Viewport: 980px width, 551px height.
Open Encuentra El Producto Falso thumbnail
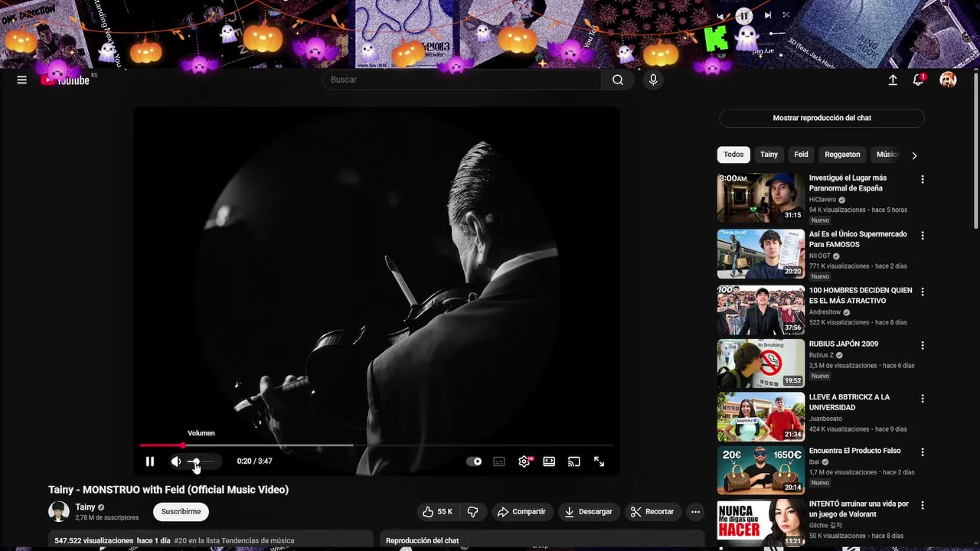(761, 471)
